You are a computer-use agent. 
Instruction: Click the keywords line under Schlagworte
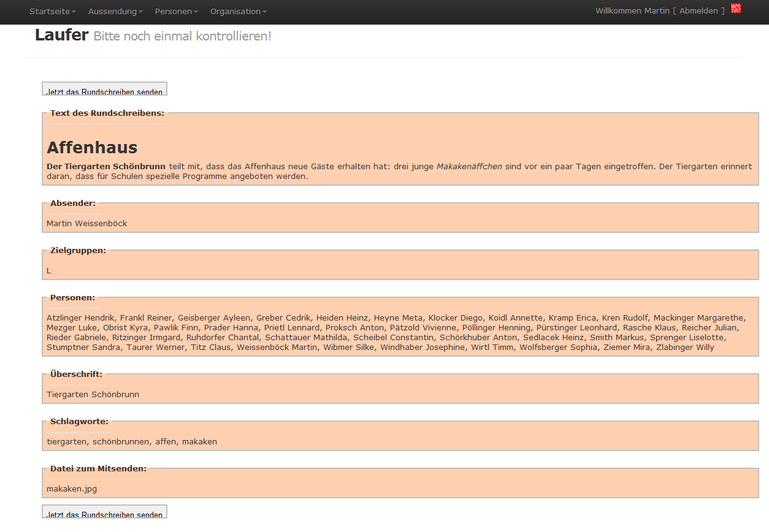pos(132,442)
